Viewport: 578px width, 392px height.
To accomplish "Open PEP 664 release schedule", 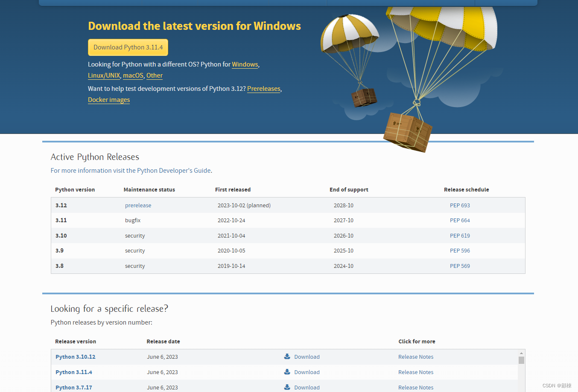I will 460,221.
